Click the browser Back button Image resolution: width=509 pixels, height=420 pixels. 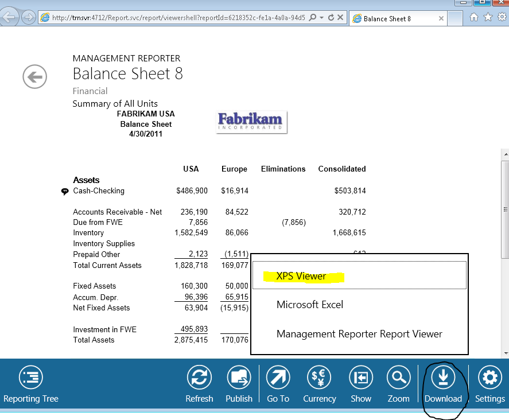(x=9, y=17)
